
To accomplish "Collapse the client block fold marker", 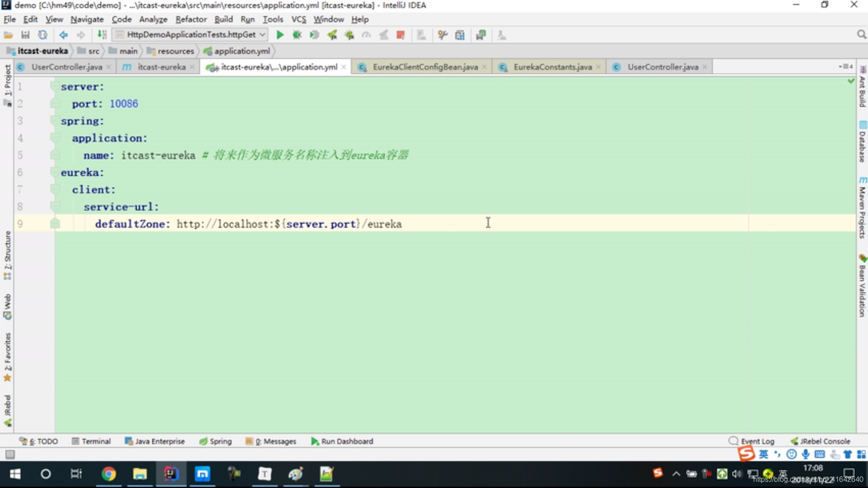I will point(55,189).
